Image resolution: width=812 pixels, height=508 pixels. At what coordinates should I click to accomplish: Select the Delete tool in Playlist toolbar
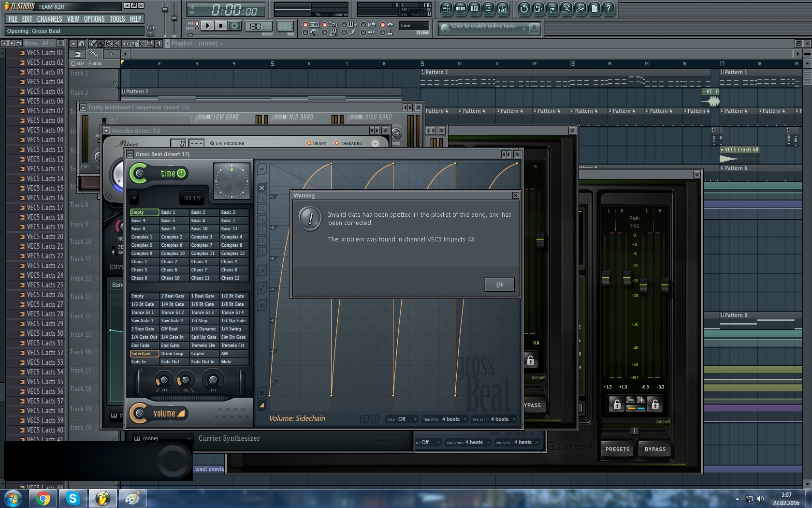pos(109,44)
